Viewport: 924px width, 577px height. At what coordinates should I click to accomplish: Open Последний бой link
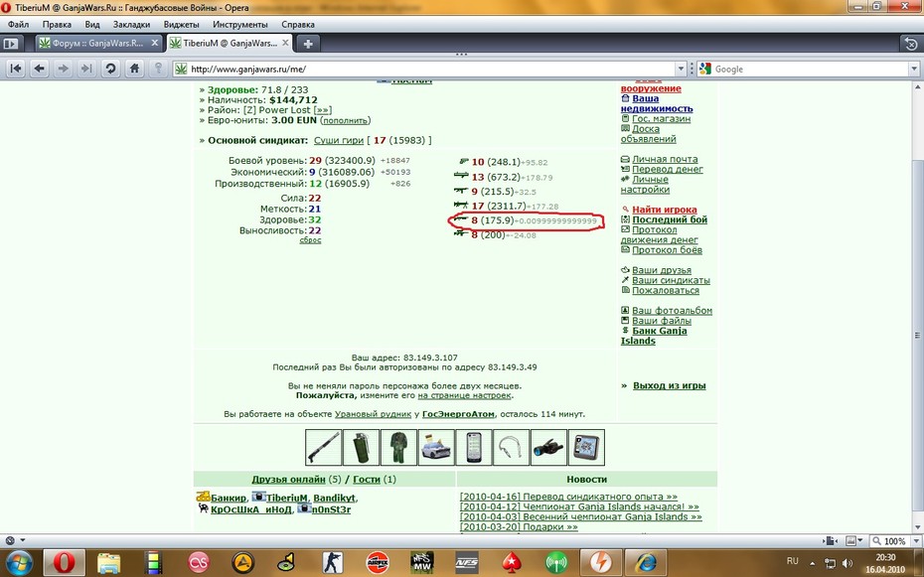(x=670, y=219)
